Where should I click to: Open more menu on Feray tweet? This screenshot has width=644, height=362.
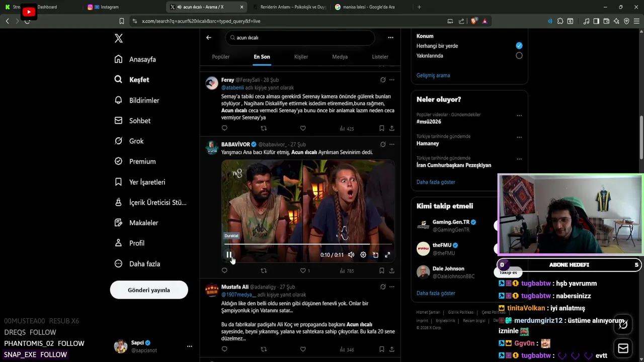pos(392,80)
